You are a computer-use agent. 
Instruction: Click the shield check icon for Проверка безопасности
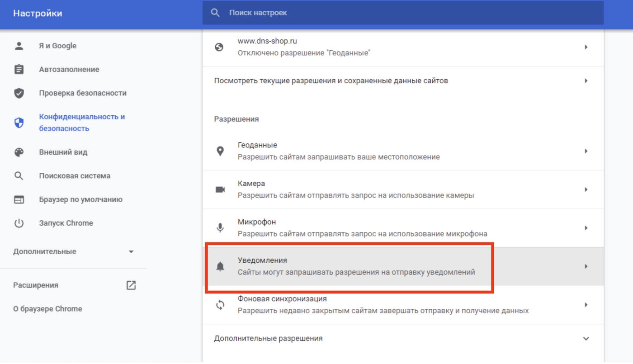coord(19,93)
